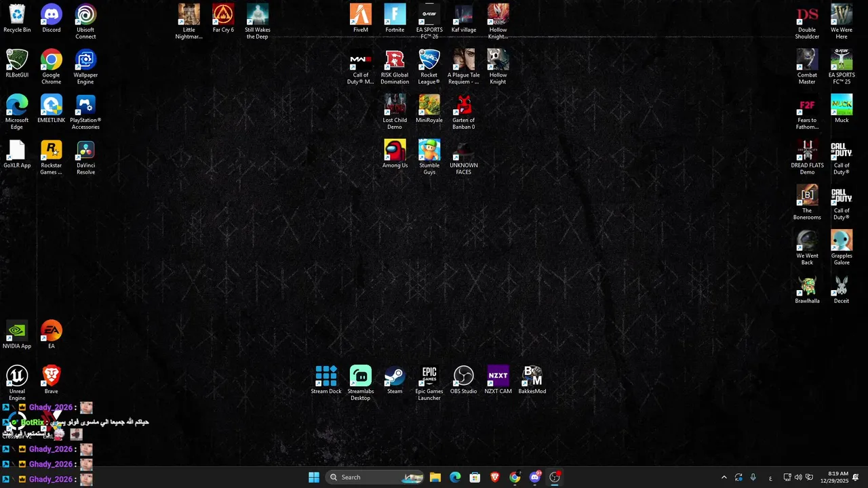868x488 pixels.
Task: Select Fears to Fathom icon
Action: (807, 112)
